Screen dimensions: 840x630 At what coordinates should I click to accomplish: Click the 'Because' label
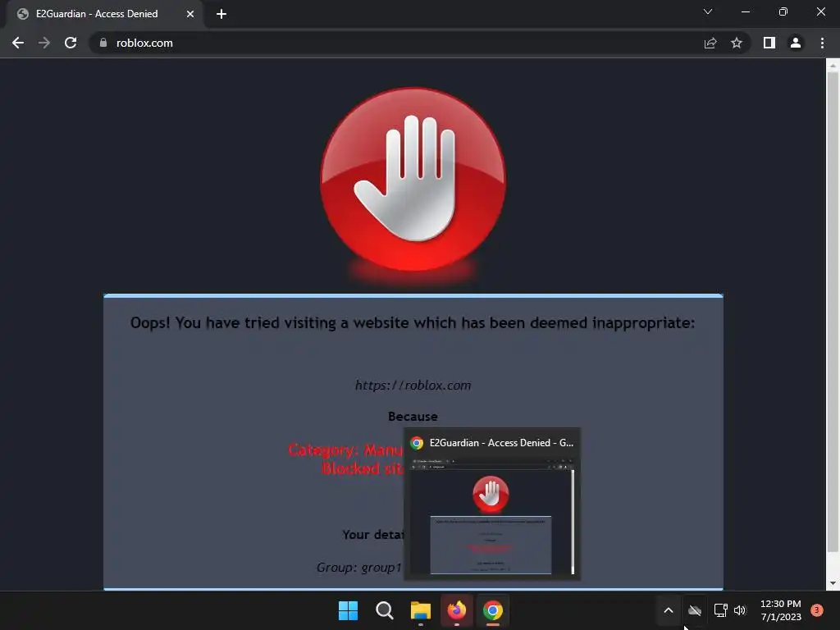pos(413,416)
